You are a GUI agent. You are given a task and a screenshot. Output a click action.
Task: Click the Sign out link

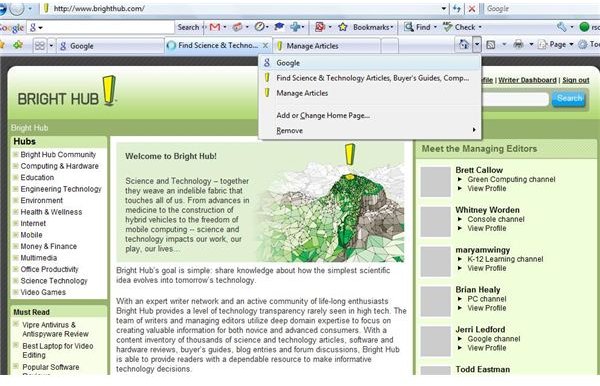[576, 80]
